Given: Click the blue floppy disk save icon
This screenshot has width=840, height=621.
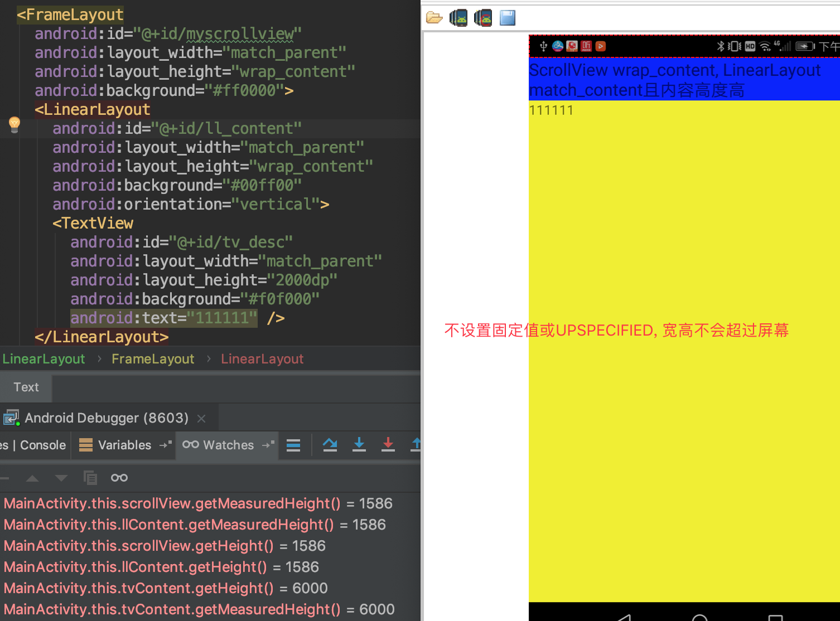Looking at the screenshot, I should (508, 18).
